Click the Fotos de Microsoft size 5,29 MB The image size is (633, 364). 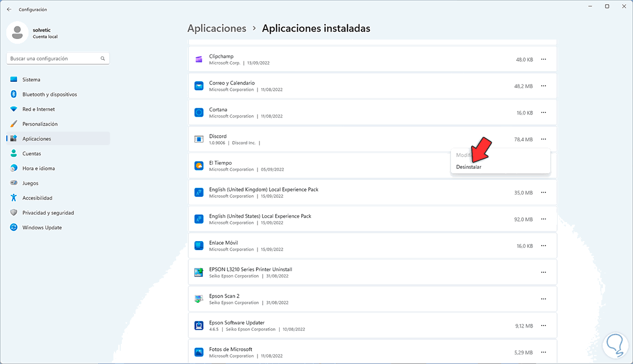524,352
